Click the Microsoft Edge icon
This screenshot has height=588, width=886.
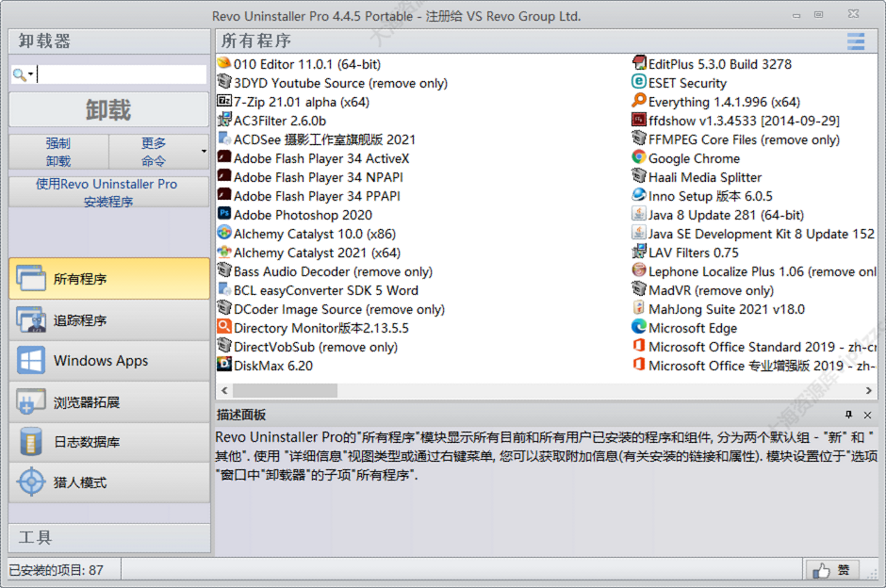pyautogui.click(x=639, y=327)
